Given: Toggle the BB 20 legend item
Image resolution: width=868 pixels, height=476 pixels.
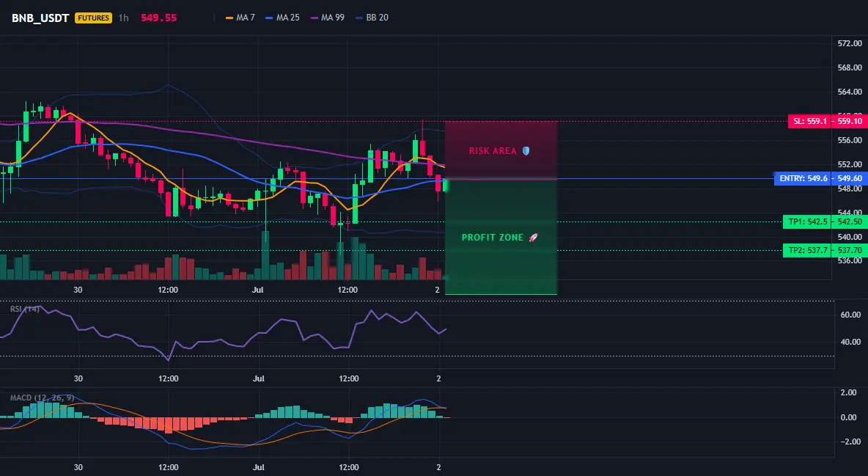Looking at the screenshot, I should (x=372, y=18).
